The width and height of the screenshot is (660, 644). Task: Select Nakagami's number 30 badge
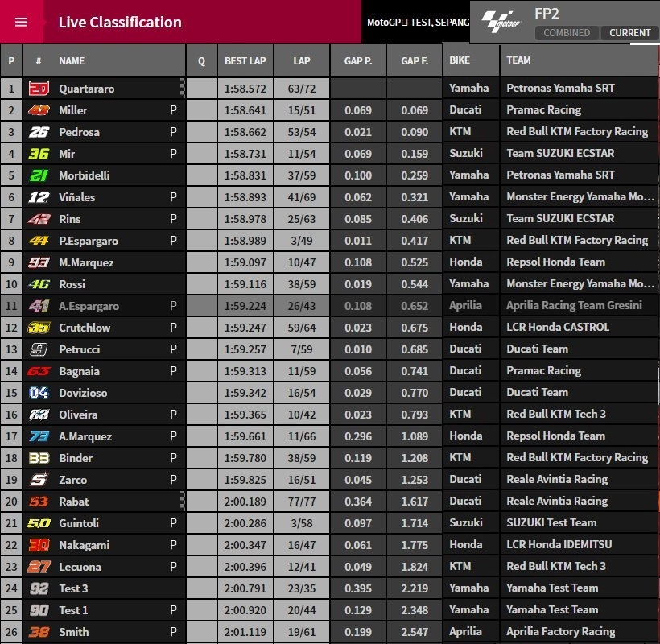tap(39, 545)
